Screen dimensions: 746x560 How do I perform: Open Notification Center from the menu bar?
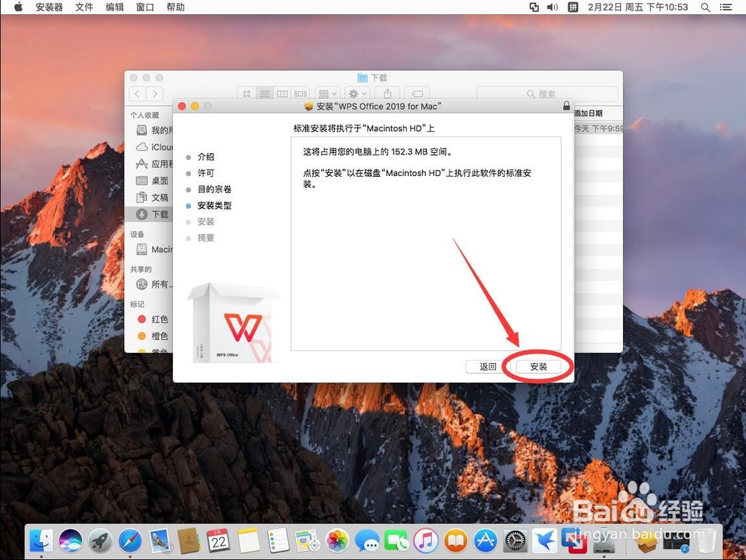tap(726, 7)
